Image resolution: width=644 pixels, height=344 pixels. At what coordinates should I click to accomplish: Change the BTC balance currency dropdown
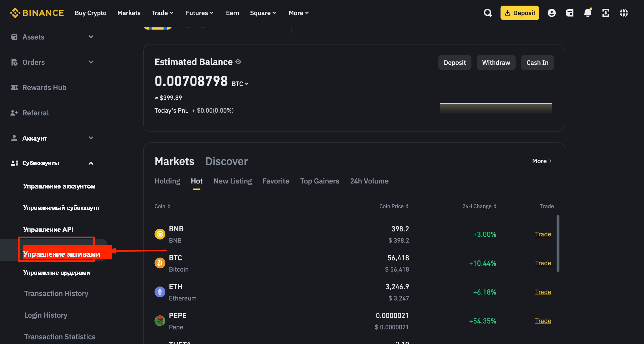tap(240, 84)
